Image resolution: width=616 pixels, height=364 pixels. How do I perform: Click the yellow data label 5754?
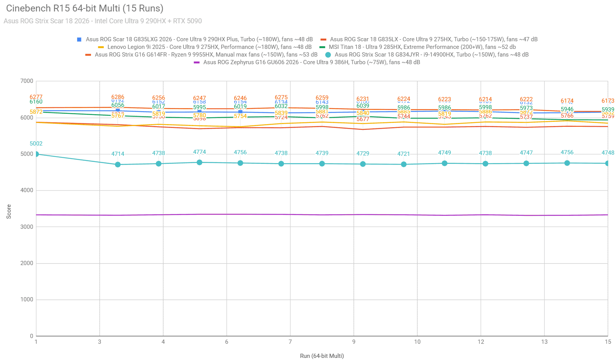click(240, 116)
